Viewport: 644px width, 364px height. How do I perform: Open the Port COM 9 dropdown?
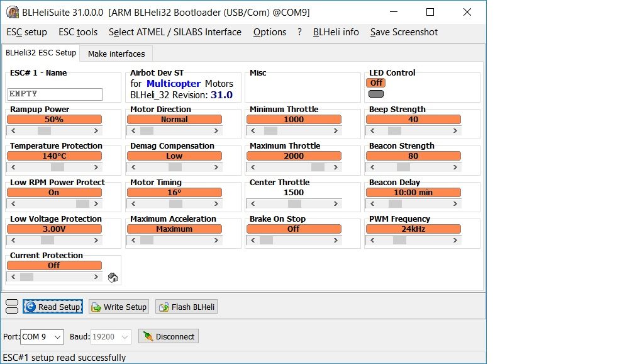click(42, 337)
